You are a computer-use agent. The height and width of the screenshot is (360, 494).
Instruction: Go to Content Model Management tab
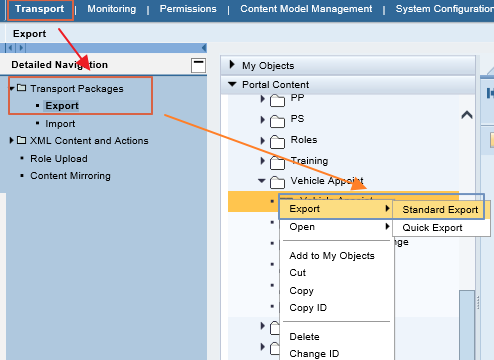point(306,9)
